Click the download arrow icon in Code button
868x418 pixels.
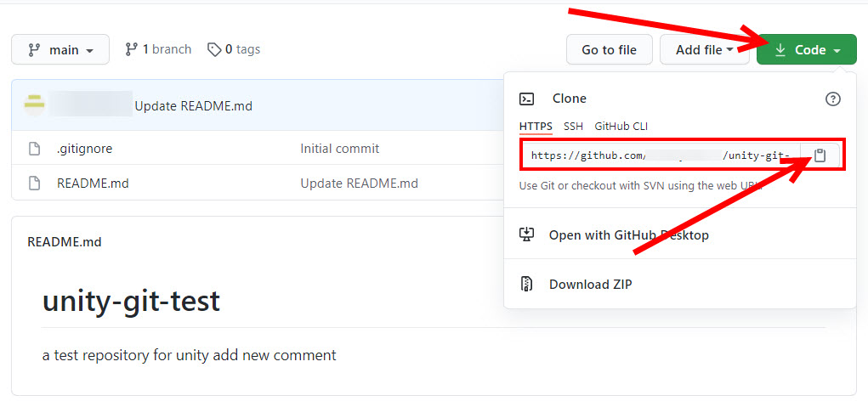(x=780, y=50)
